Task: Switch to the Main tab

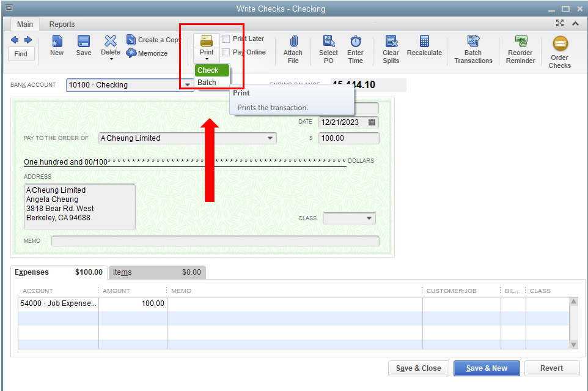Action: pyautogui.click(x=24, y=24)
